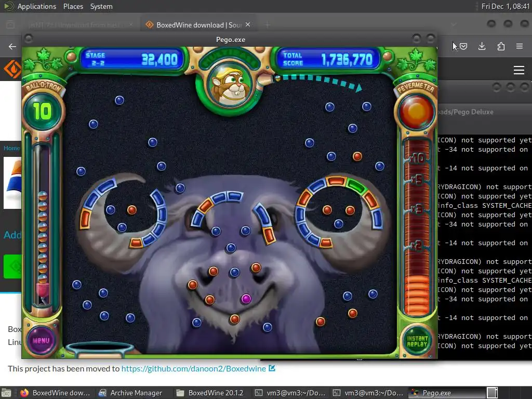
Task: Open the Places menu
Action: click(x=73, y=6)
